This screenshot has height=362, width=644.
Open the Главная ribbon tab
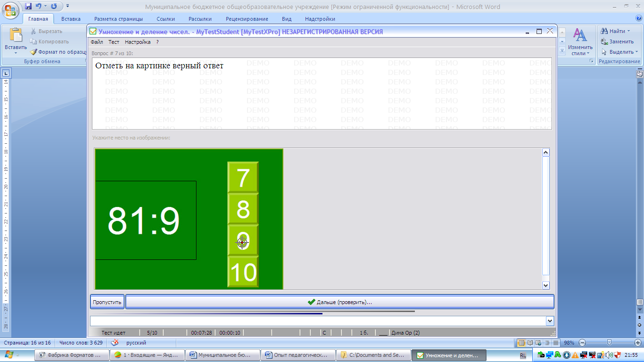coord(38,19)
